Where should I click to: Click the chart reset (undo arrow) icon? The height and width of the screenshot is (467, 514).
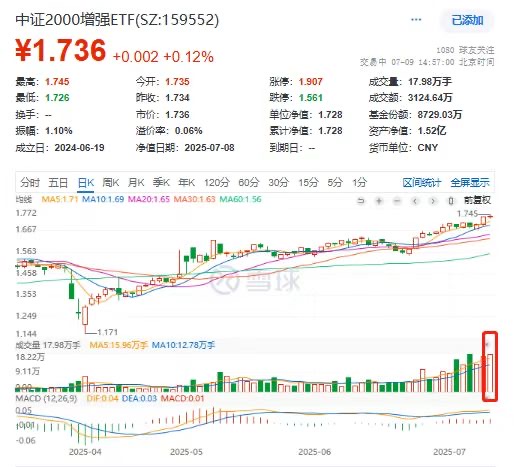361,201
